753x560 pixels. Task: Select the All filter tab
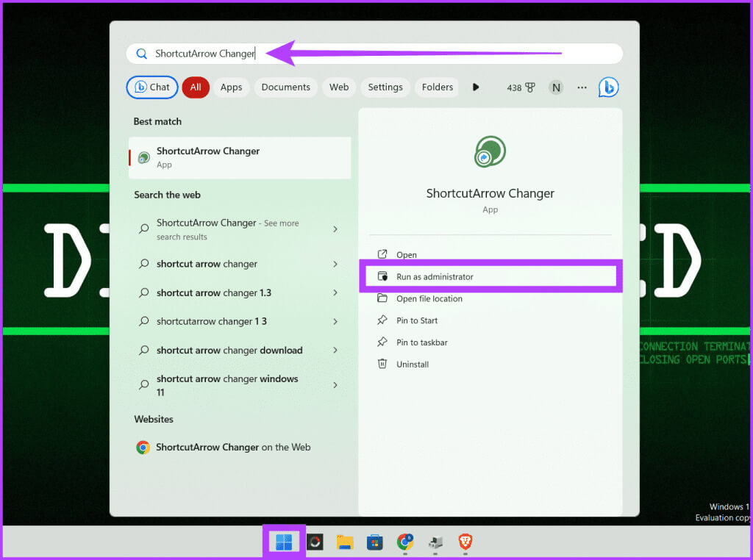pyautogui.click(x=196, y=87)
